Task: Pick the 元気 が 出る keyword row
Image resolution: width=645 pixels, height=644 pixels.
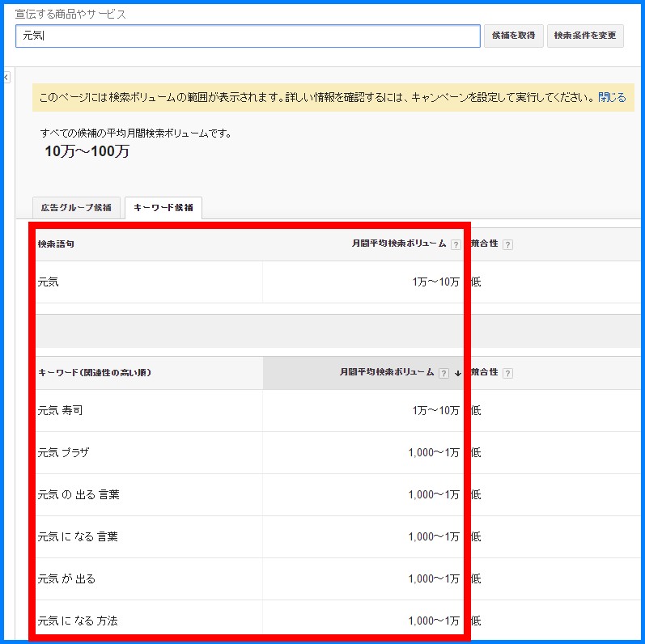Action: tap(66, 579)
